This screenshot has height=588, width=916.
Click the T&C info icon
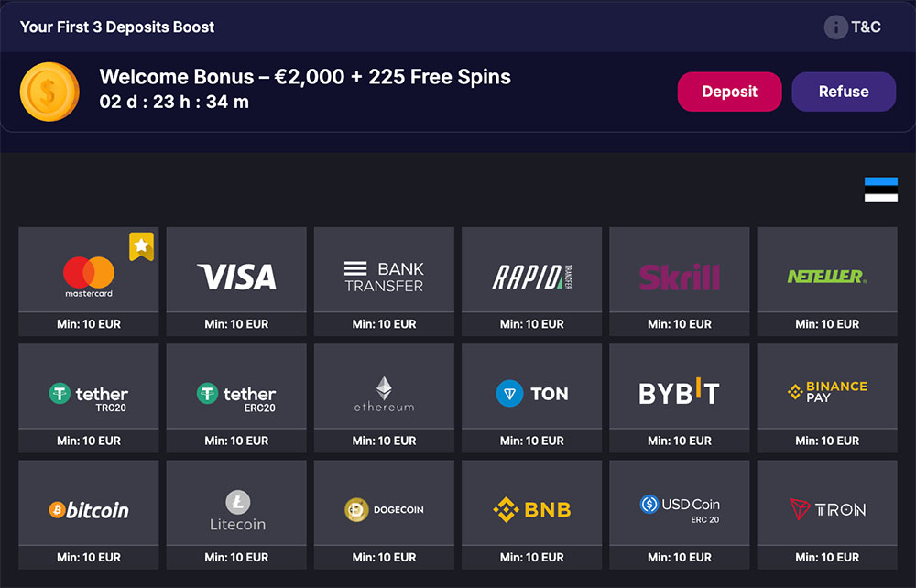(835, 27)
